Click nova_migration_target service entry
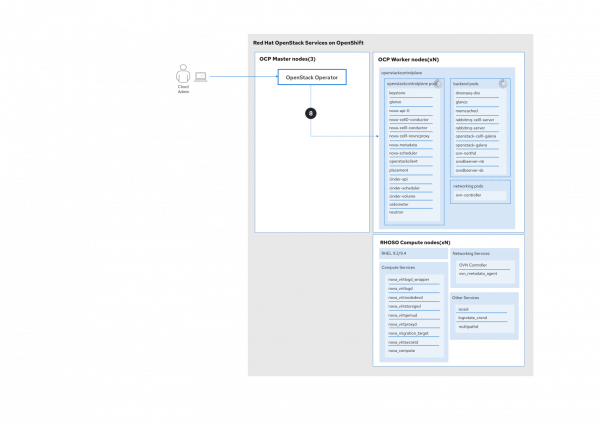 (x=408, y=333)
